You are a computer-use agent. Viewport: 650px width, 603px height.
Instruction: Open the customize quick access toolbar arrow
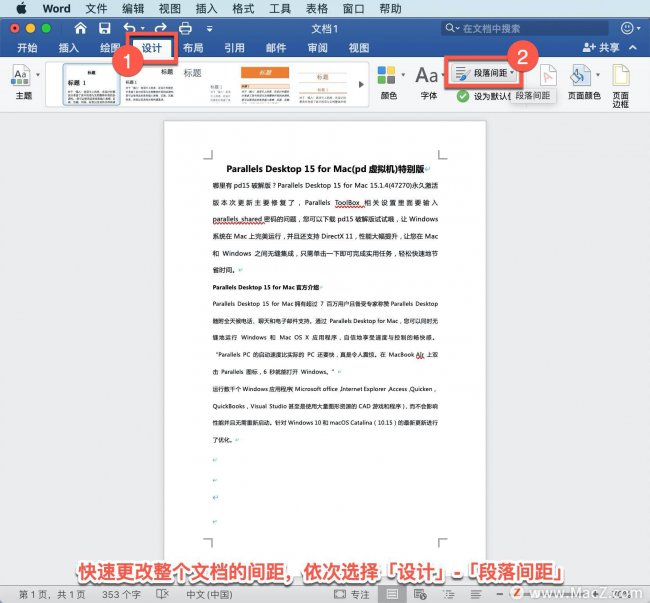[x=210, y=29]
